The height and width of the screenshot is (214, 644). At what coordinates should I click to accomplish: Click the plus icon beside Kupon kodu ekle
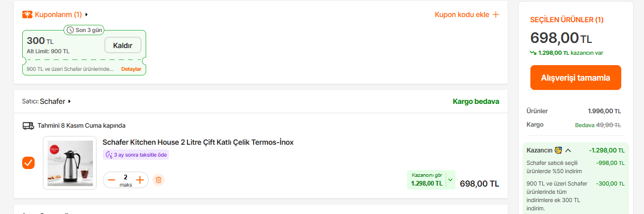point(496,14)
